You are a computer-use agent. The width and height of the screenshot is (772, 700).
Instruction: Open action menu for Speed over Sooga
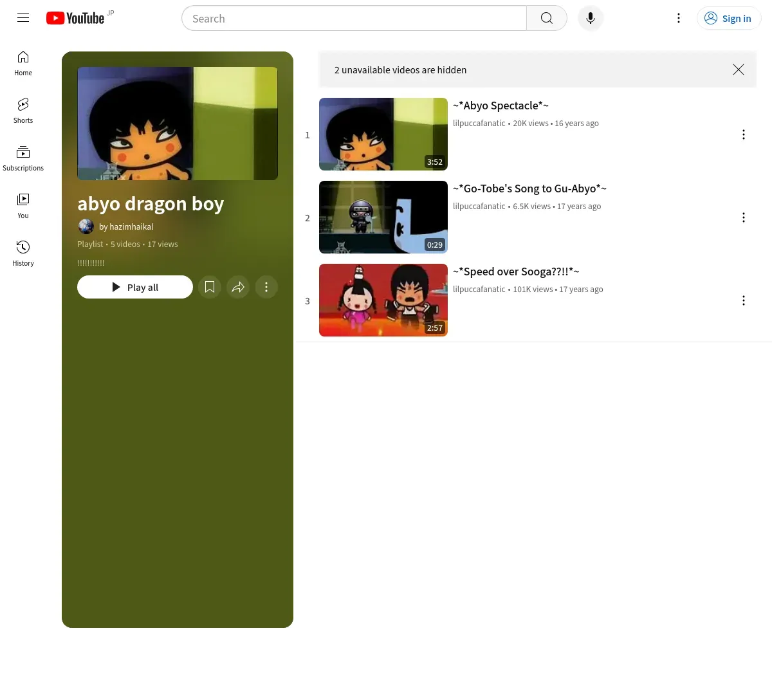coord(744,300)
